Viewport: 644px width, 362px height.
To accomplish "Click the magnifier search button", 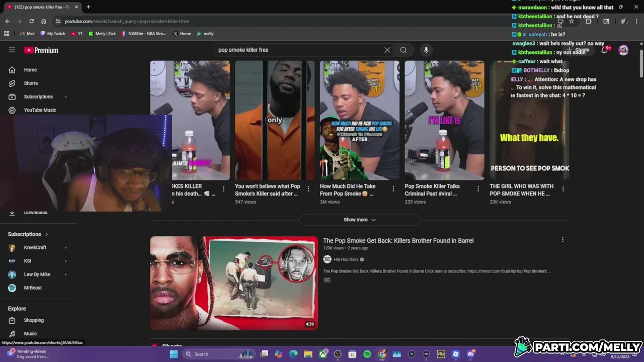I will (404, 50).
